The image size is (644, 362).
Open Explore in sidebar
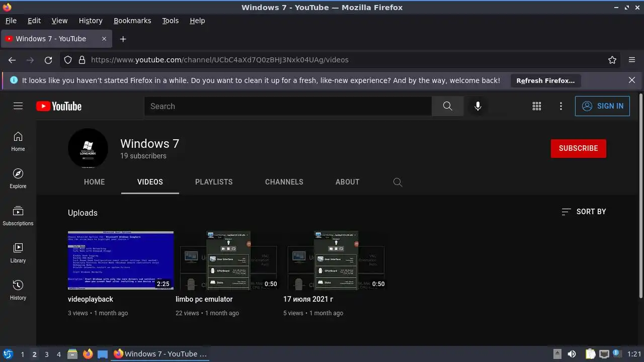coord(18,178)
